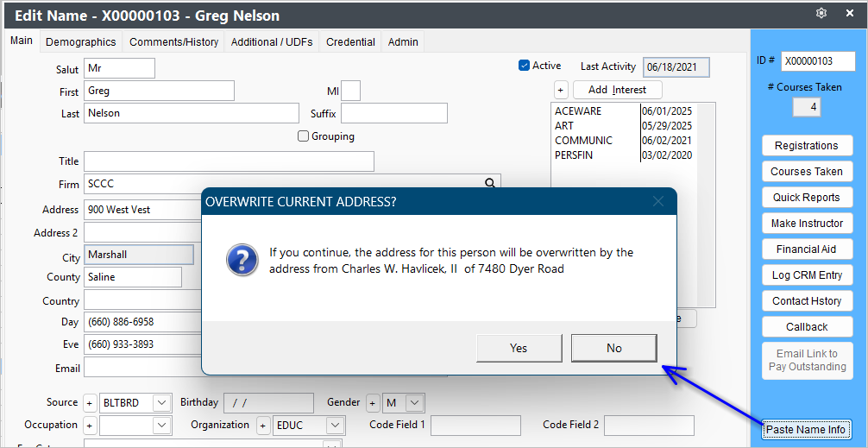The width and height of the screenshot is (868, 448).
Task: Switch to the Demographics tab
Action: pyautogui.click(x=81, y=42)
